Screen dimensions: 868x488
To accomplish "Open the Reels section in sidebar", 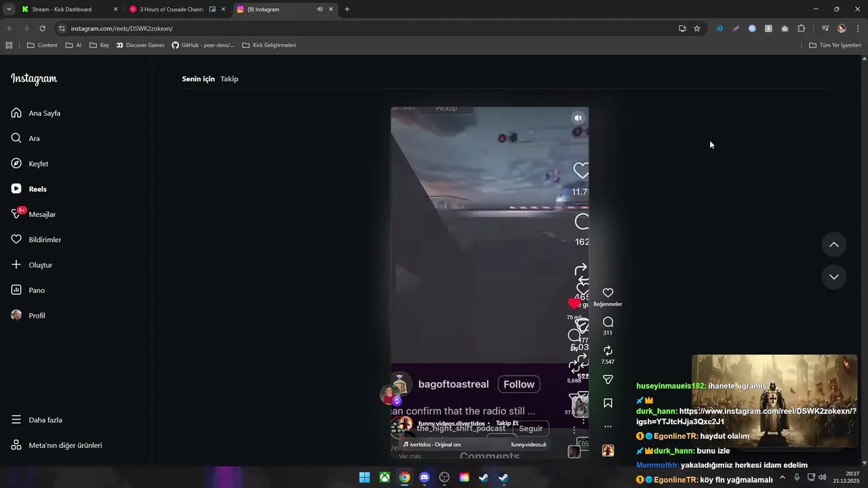I will pos(29,189).
